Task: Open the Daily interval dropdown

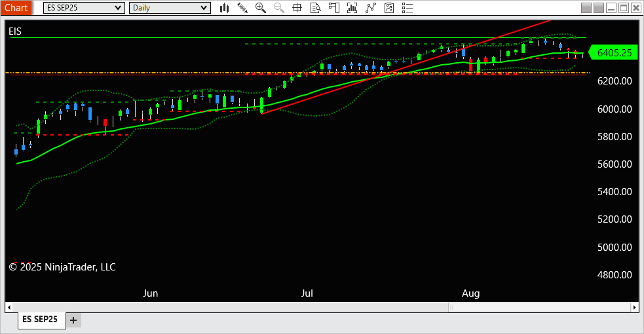Action: point(170,8)
